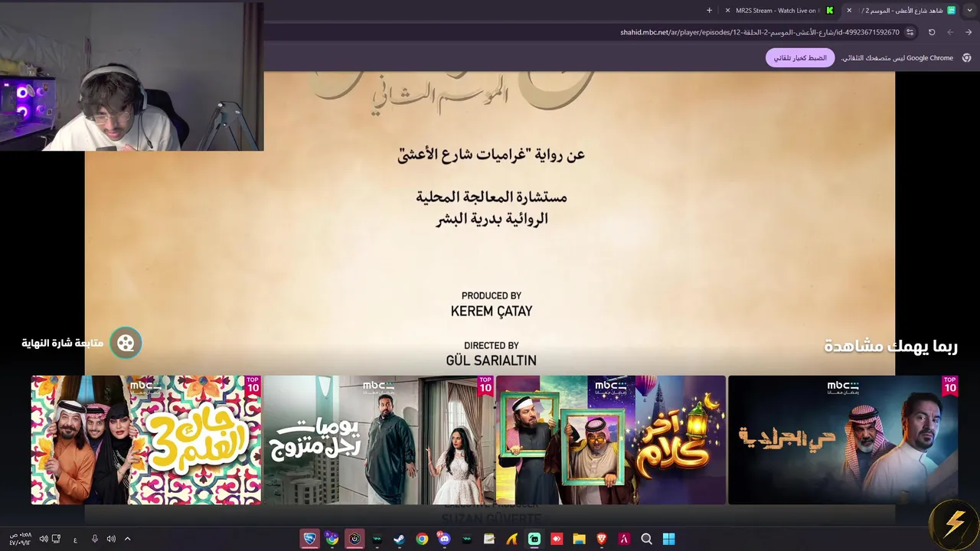
Task: Click the lightning bolt overlay badge
Action: [954, 523]
